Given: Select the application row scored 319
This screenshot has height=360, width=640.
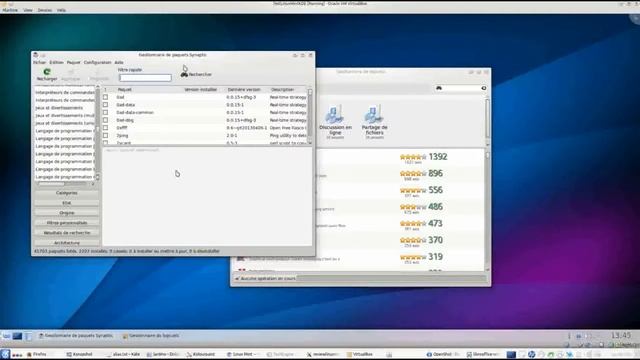Looking at the screenshot, I should (359, 258).
